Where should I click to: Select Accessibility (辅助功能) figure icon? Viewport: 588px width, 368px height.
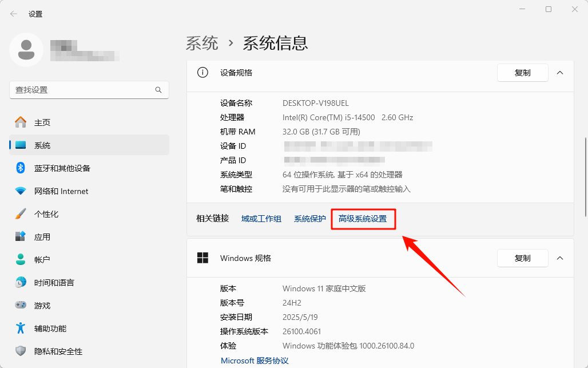tap(21, 329)
